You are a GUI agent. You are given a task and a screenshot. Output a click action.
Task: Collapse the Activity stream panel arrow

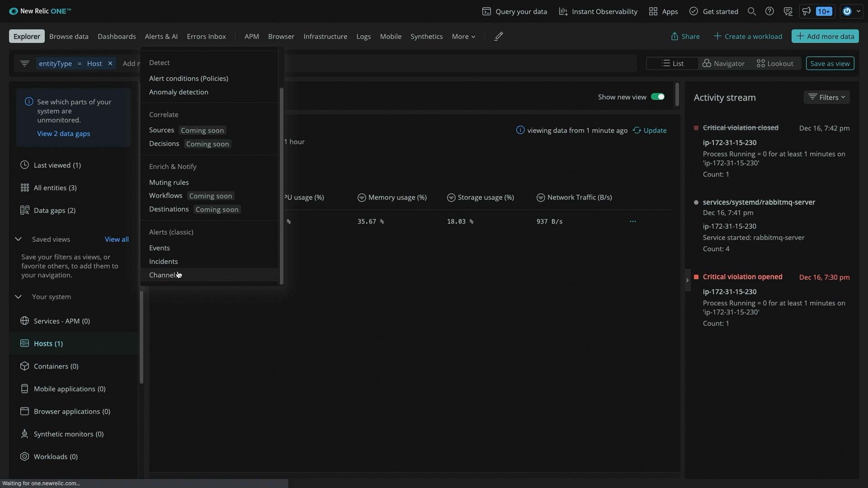[687, 280]
